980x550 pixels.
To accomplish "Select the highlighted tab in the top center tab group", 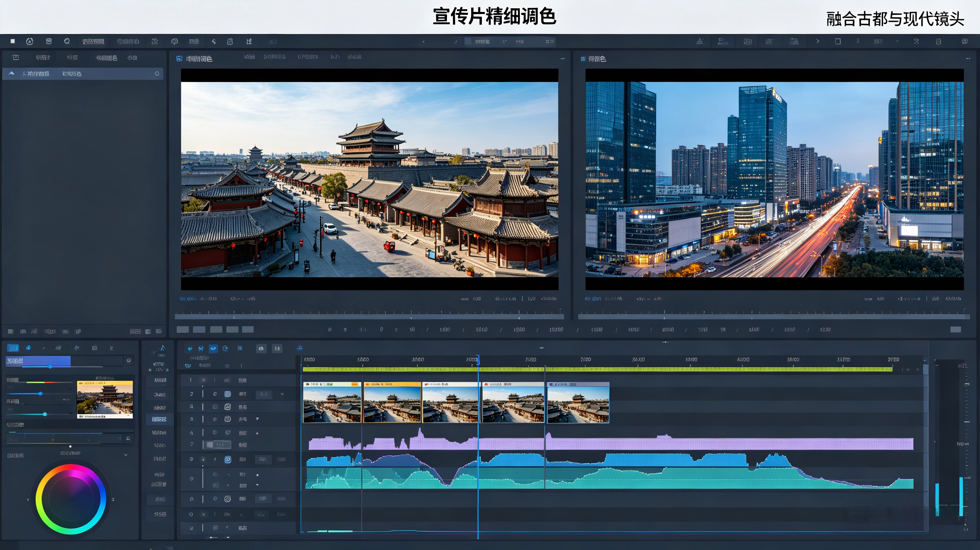I will point(482,42).
